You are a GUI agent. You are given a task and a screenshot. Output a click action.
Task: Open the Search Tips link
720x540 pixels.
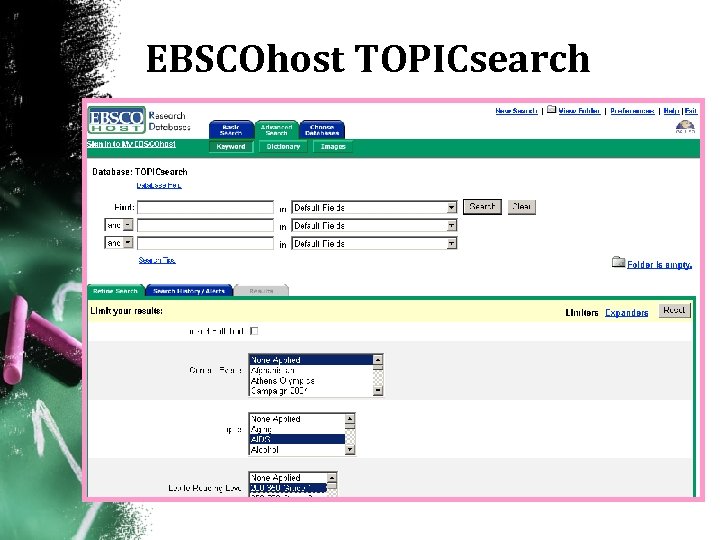point(157,260)
